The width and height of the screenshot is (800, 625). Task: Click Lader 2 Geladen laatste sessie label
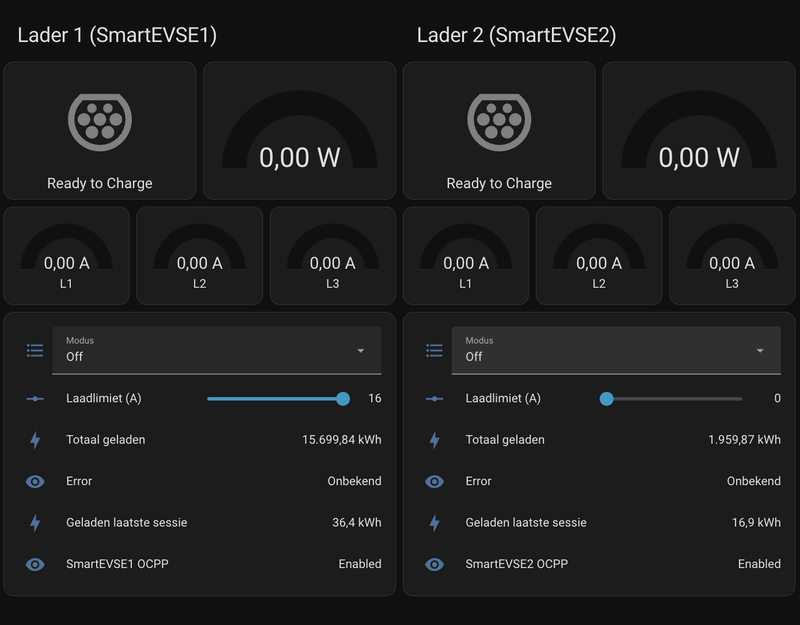(526, 522)
